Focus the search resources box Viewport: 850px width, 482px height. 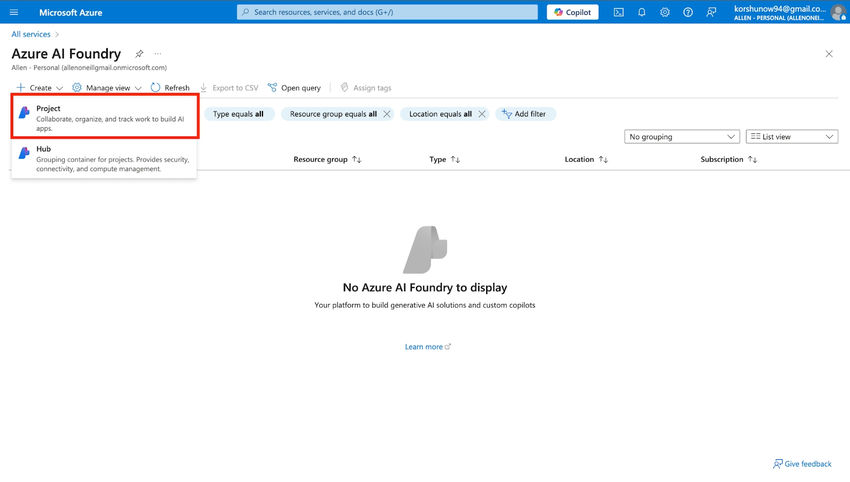[x=387, y=12]
